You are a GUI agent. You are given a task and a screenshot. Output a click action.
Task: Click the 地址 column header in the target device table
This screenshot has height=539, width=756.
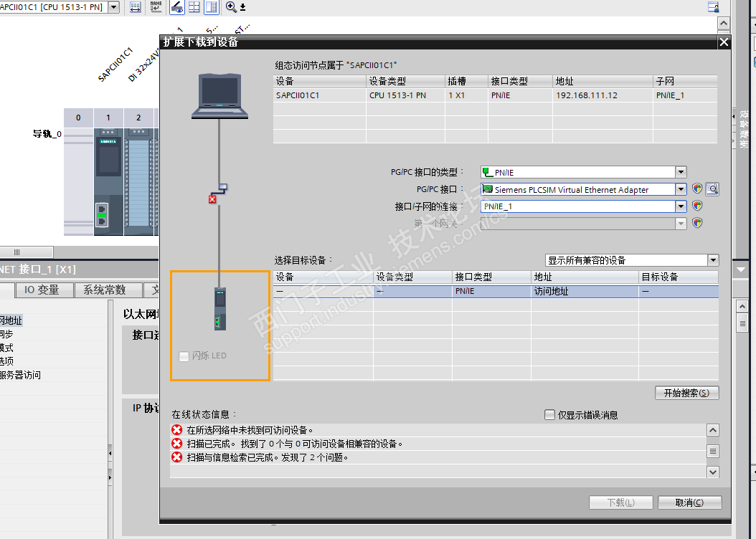[x=585, y=277]
